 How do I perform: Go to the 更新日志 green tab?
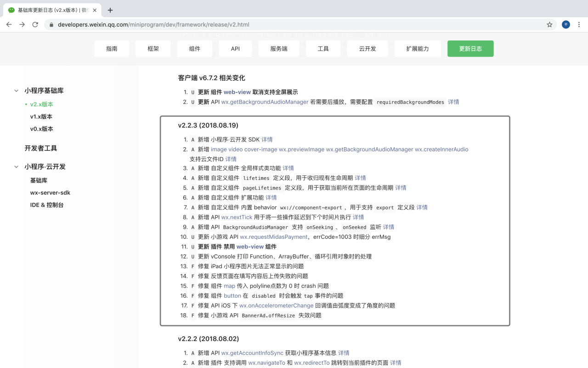tap(470, 49)
